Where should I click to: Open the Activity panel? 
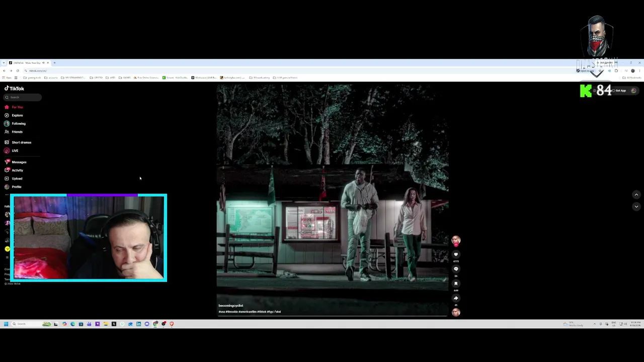coord(18,170)
